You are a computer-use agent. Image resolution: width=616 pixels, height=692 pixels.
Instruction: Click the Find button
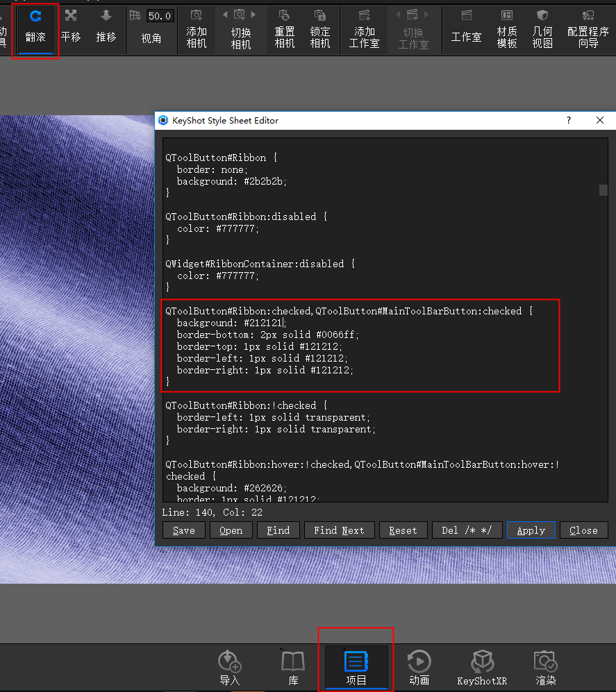click(278, 530)
